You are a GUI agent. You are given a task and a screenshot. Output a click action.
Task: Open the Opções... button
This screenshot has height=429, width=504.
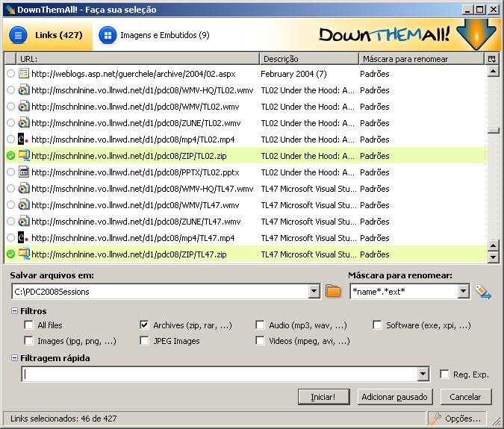pos(457,419)
